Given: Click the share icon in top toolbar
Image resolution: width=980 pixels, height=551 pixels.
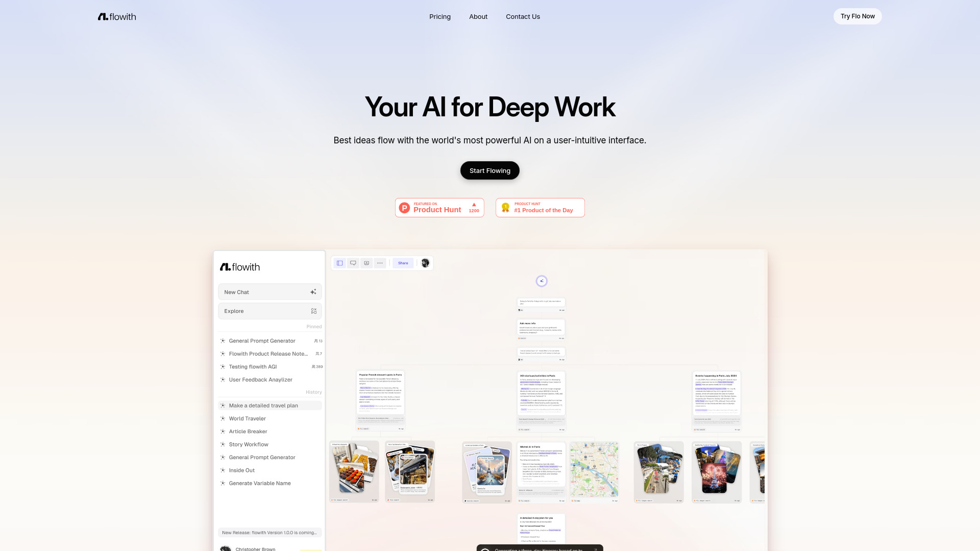Looking at the screenshot, I should click(403, 263).
